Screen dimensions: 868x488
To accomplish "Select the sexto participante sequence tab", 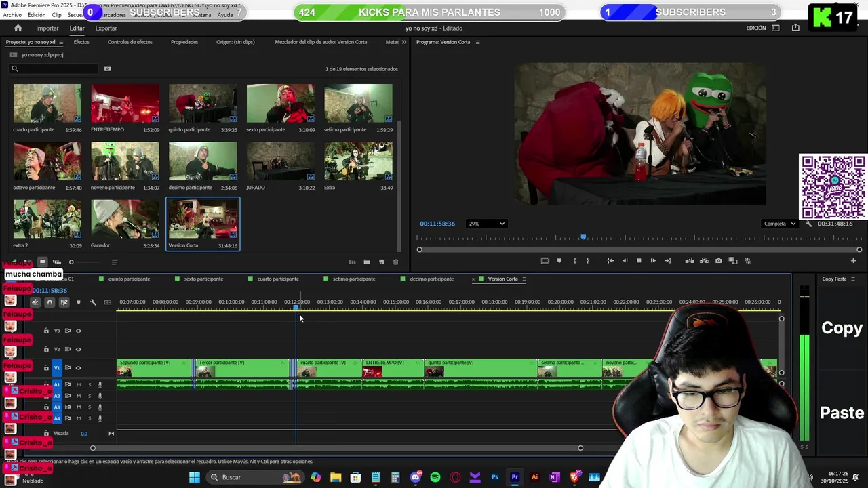I will pos(203,279).
